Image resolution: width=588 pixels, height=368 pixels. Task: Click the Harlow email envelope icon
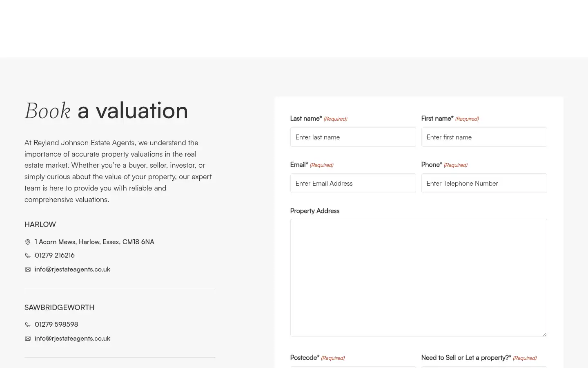[28, 269]
